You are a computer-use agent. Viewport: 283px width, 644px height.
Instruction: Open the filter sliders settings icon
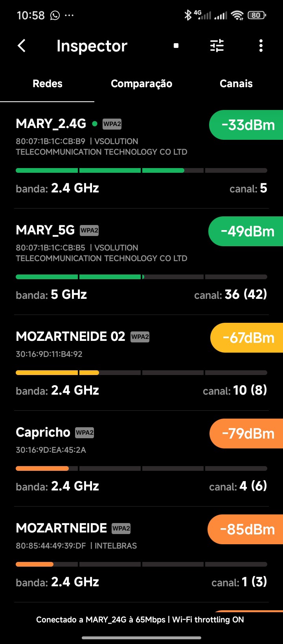(217, 46)
